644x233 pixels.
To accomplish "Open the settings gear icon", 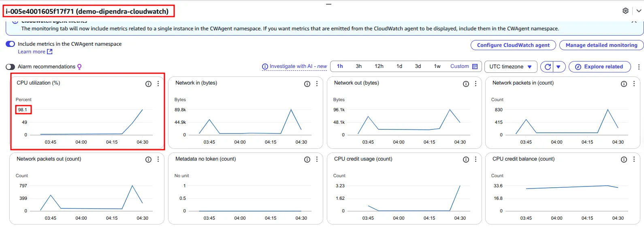I will click(625, 11).
